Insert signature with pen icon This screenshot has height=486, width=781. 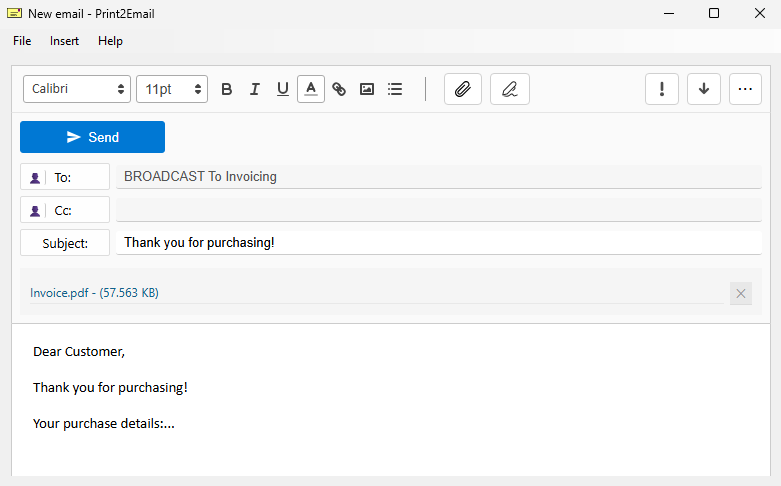click(x=510, y=89)
